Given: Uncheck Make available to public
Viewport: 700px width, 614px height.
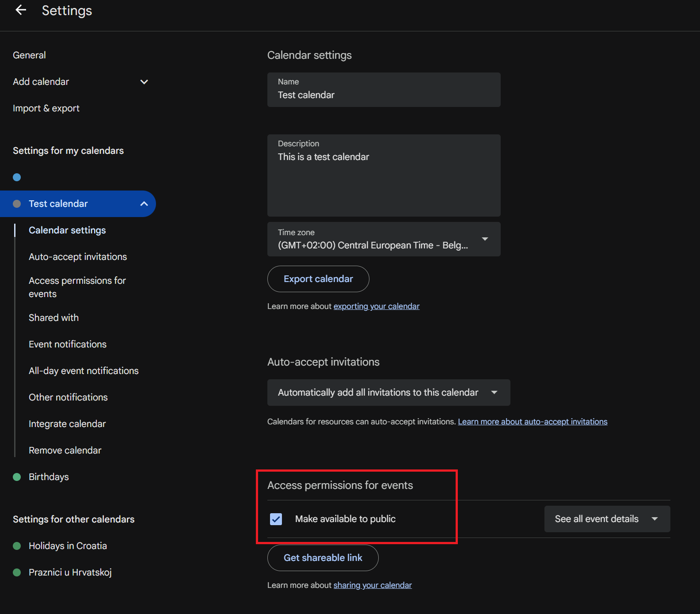Looking at the screenshot, I should 276,519.
